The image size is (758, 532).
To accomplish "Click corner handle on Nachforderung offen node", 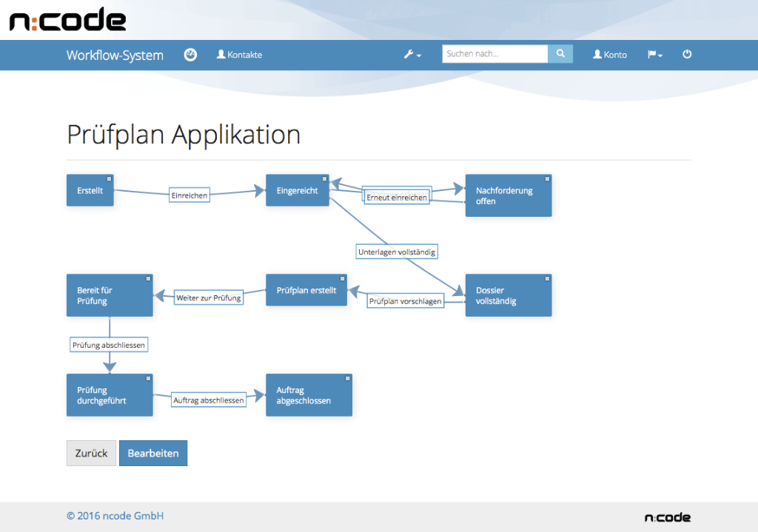I will (x=547, y=179).
